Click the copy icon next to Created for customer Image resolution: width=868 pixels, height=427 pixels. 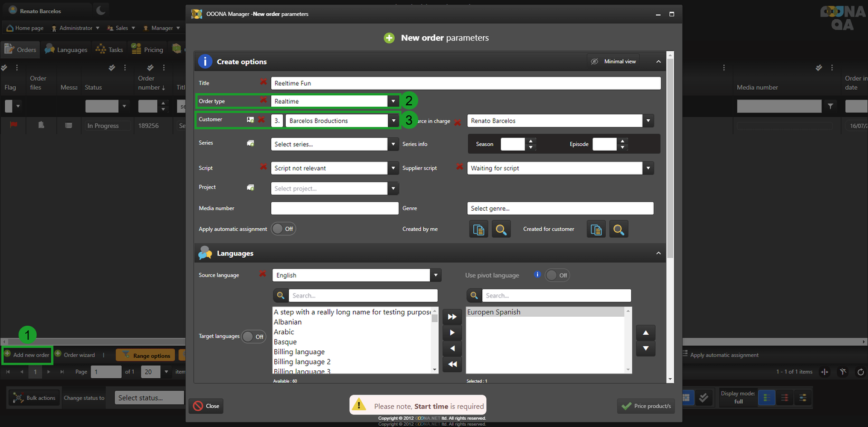[596, 229]
